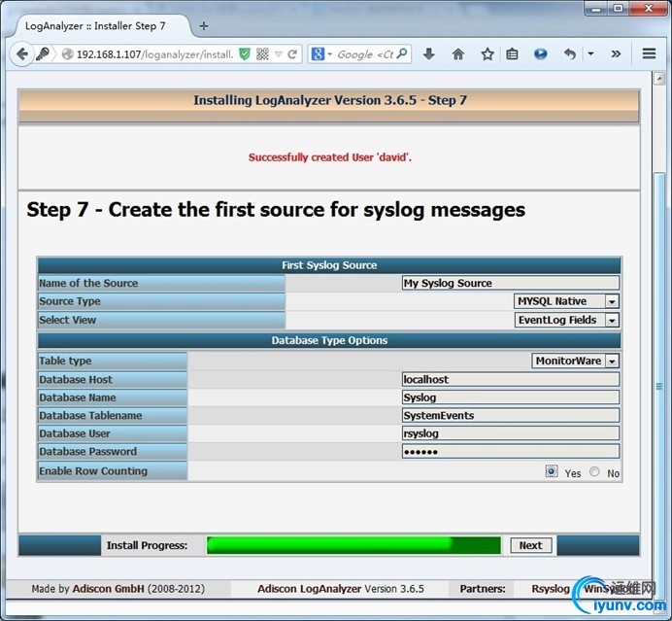Image resolution: width=672 pixels, height=621 pixels.
Task: Click the green Install Progress bar
Action: point(353,545)
